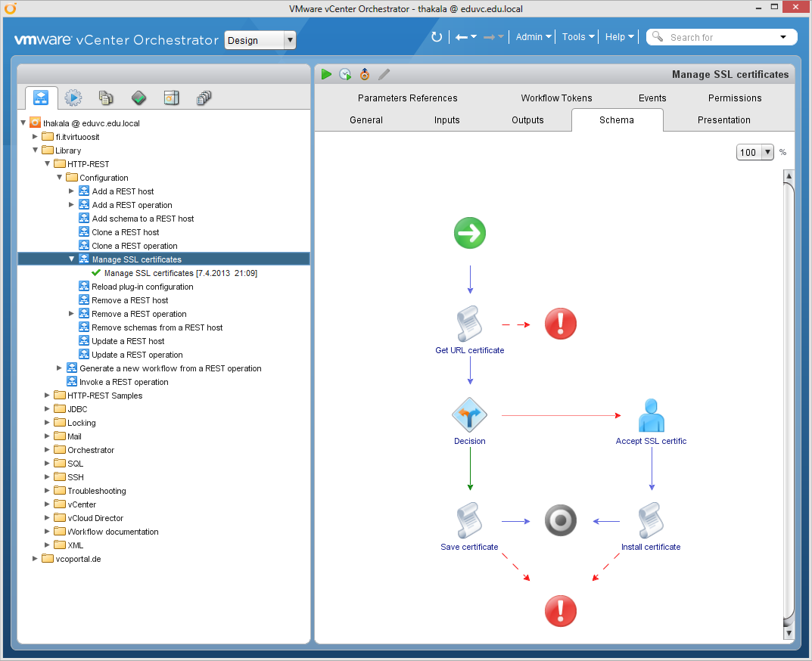Open the Admin menu

[534, 37]
